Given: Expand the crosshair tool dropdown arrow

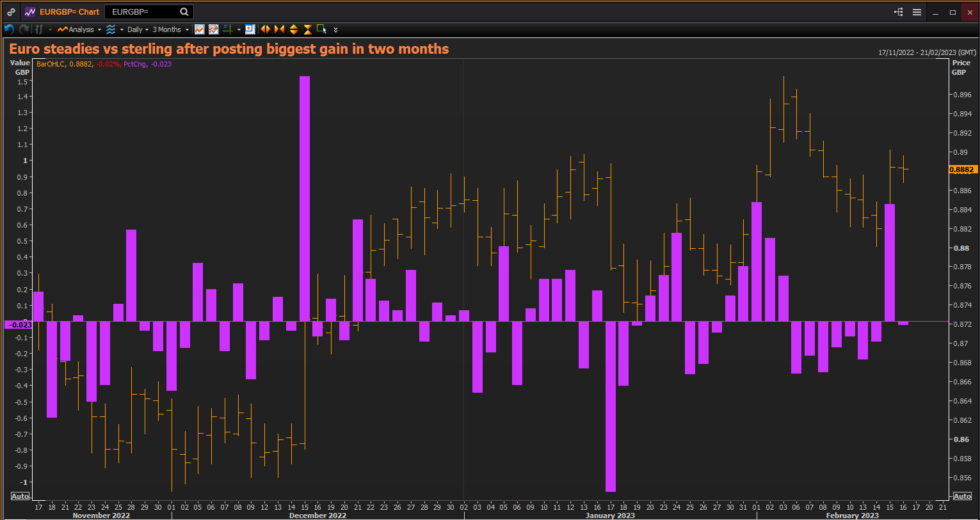Looking at the screenshot, I should (239, 29).
